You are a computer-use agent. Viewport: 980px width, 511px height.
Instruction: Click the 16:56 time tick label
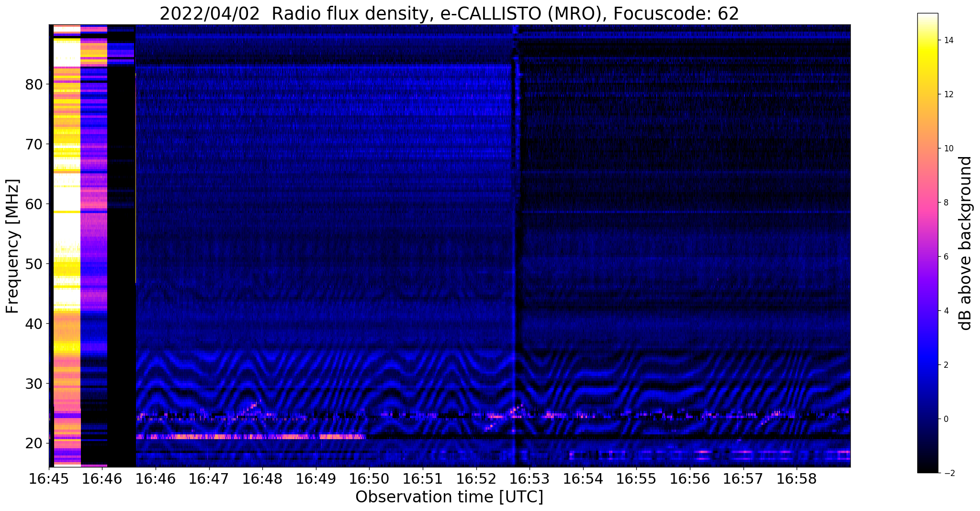[690, 479]
